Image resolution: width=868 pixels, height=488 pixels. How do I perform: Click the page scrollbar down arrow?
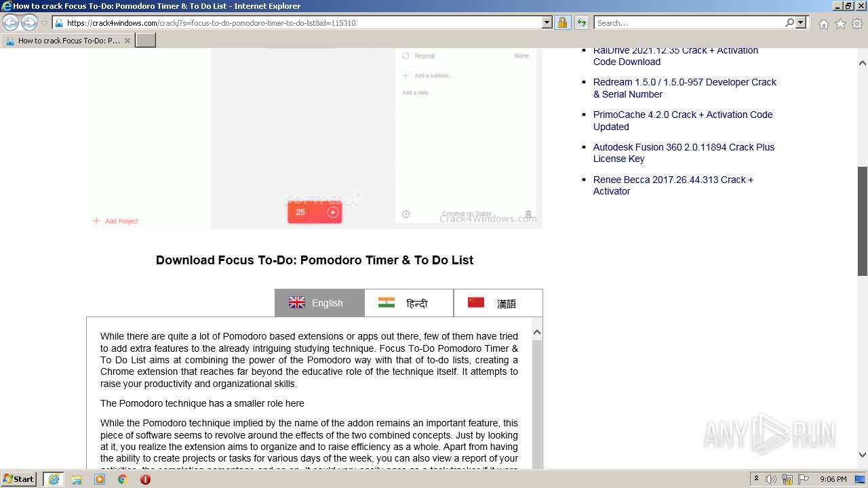pos(863,455)
